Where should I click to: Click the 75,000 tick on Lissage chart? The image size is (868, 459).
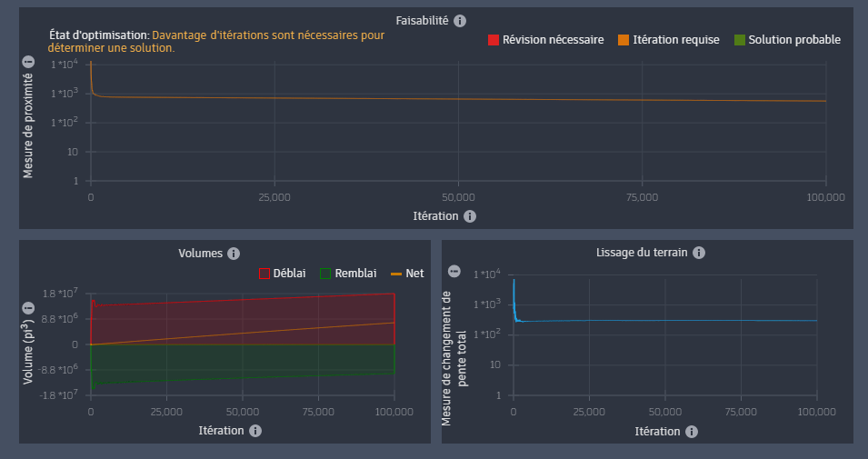[741, 412]
